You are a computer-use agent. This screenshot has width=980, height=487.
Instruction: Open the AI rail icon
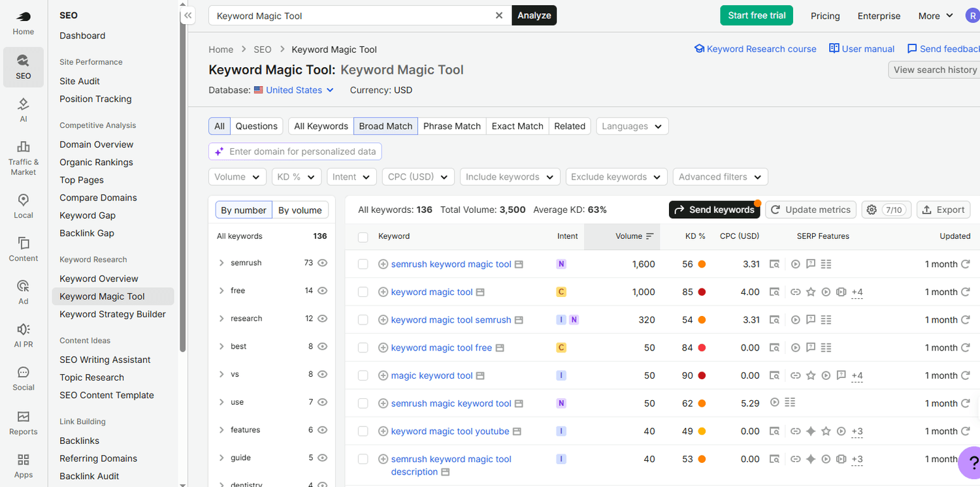click(23, 110)
